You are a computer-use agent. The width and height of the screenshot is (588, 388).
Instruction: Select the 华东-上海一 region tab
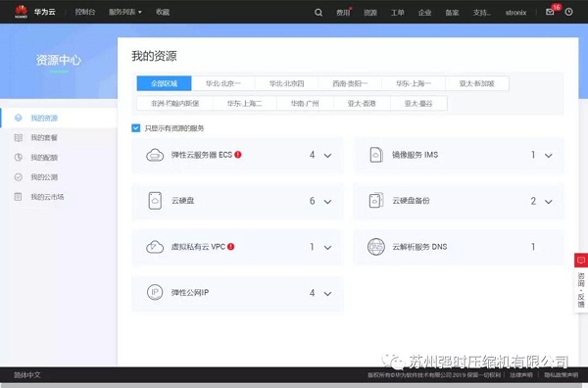point(414,83)
